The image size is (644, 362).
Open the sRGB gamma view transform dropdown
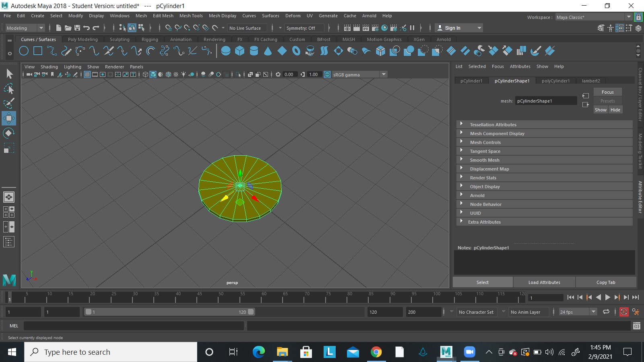pos(359,74)
